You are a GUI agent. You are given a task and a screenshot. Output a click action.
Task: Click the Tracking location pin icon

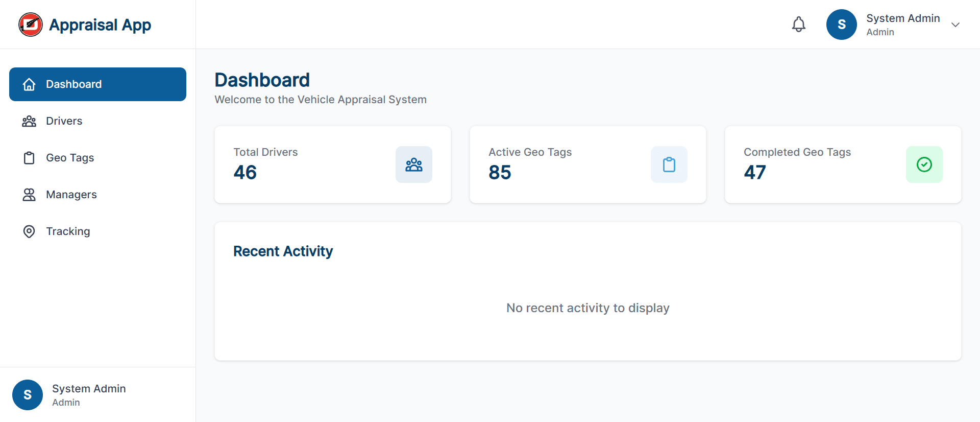[29, 231]
